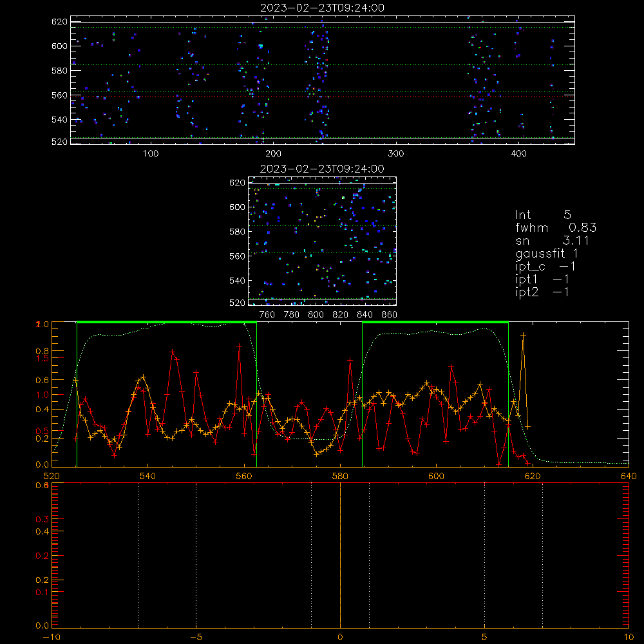This screenshot has height=644, width=644.
Task: Select the 'ipt_c -1' readout line
Action: point(545,267)
